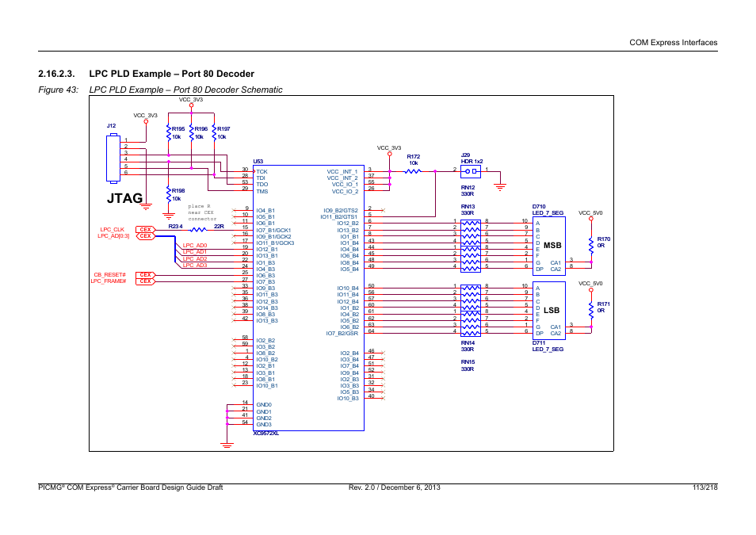
Task: Click footer 'Rev. 2.0 / December 6, 2013'
Action: click(x=395, y=487)
